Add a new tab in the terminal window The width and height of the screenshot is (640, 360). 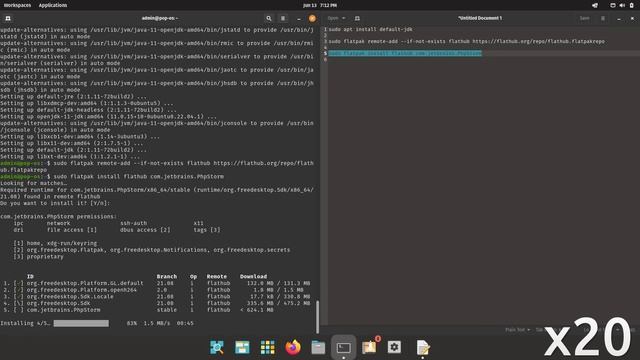[8, 18]
